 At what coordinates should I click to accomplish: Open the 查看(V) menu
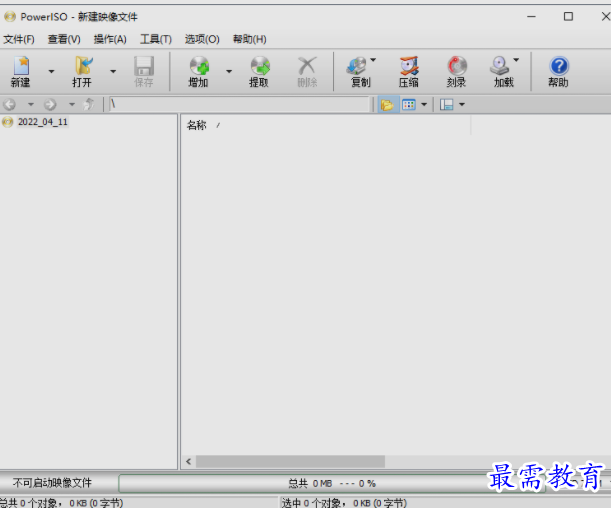(x=64, y=39)
